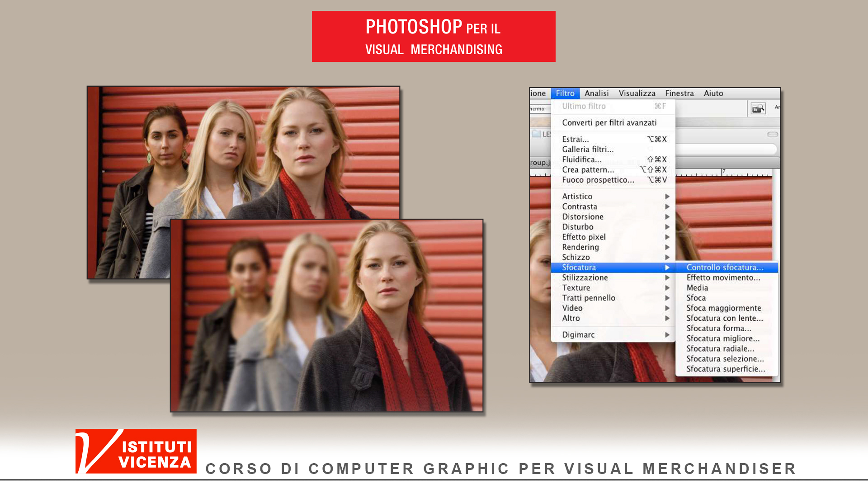Open the Analisi menu

[596, 94]
